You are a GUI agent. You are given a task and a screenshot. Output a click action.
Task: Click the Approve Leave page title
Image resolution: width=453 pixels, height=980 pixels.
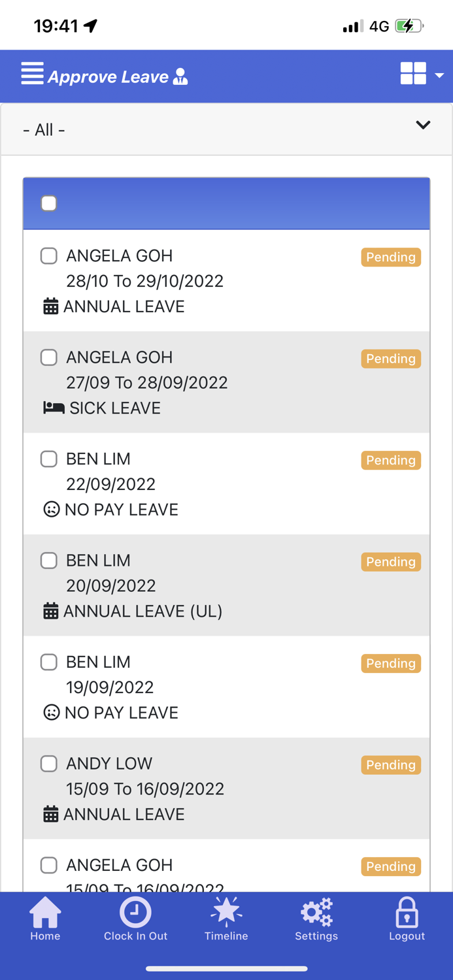click(109, 77)
